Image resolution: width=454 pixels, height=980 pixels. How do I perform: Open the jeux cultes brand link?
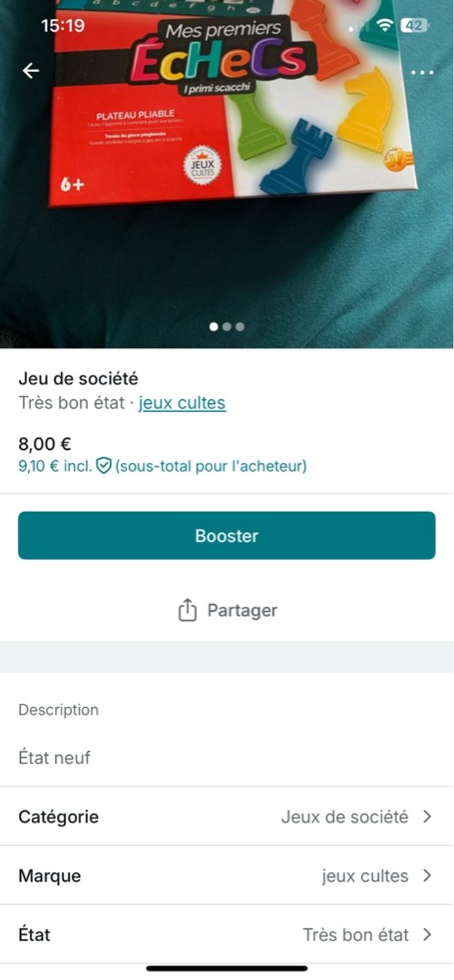coord(182,403)
